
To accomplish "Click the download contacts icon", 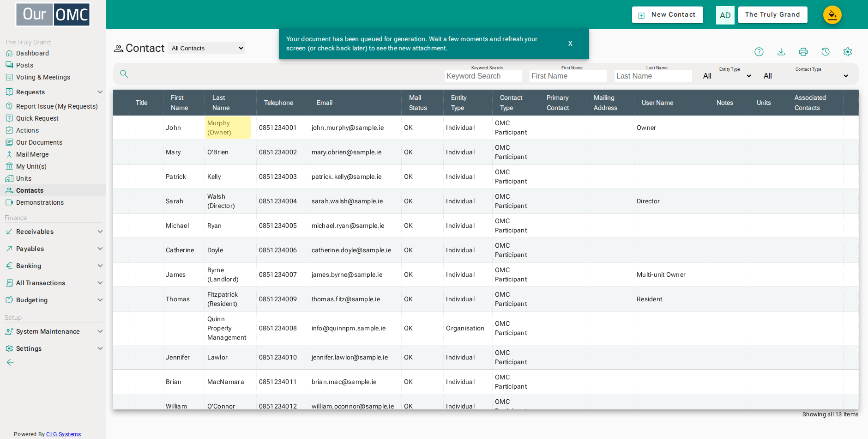I will tap(781, 52).
